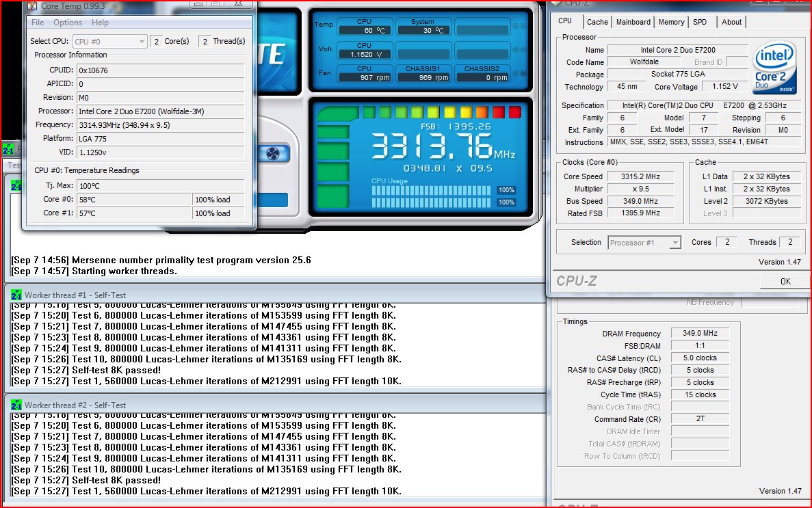This screenshot has height=508, width=812.
Task: Click the VID field showing 1.1250v
Action: pyautogui.click(x=161, y=152)
